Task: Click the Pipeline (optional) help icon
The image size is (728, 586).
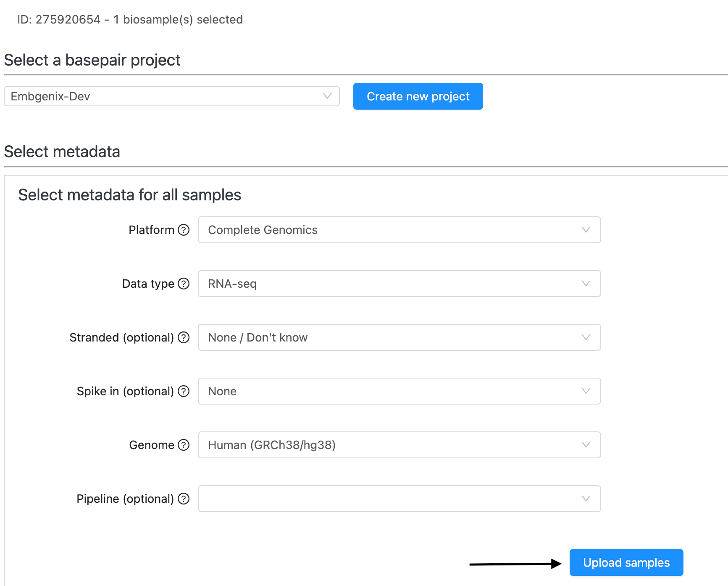Action: 184,499
